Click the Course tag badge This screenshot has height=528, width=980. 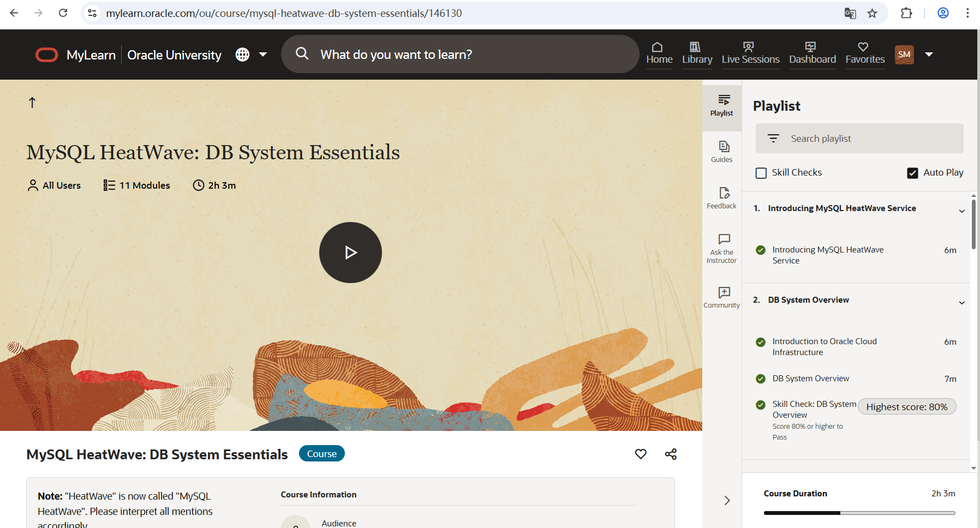322,454
